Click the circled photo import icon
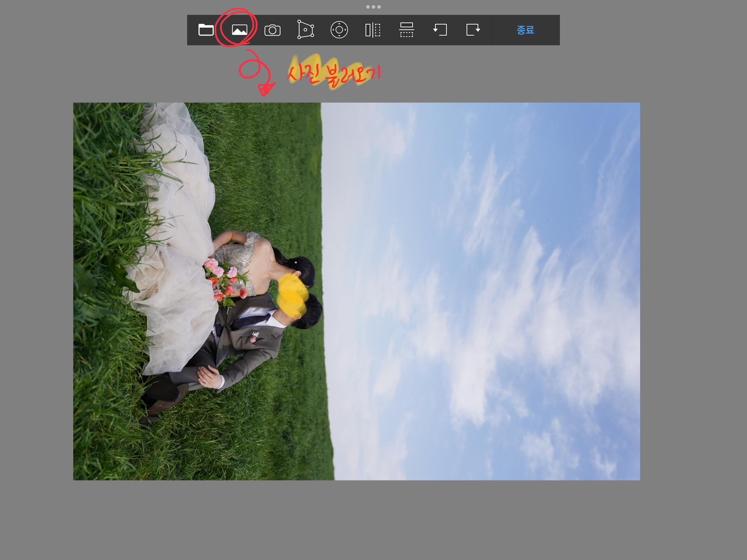 [239, 30]
